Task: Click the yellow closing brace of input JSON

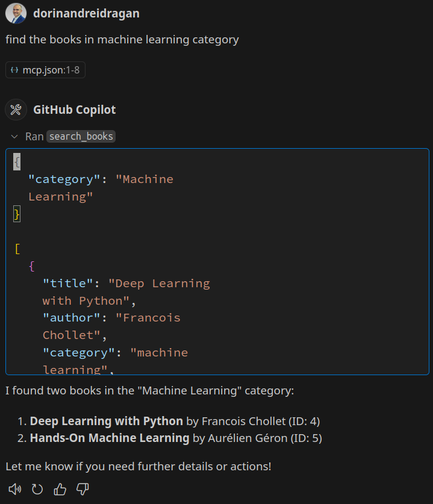Action: (x=17, y=214)
